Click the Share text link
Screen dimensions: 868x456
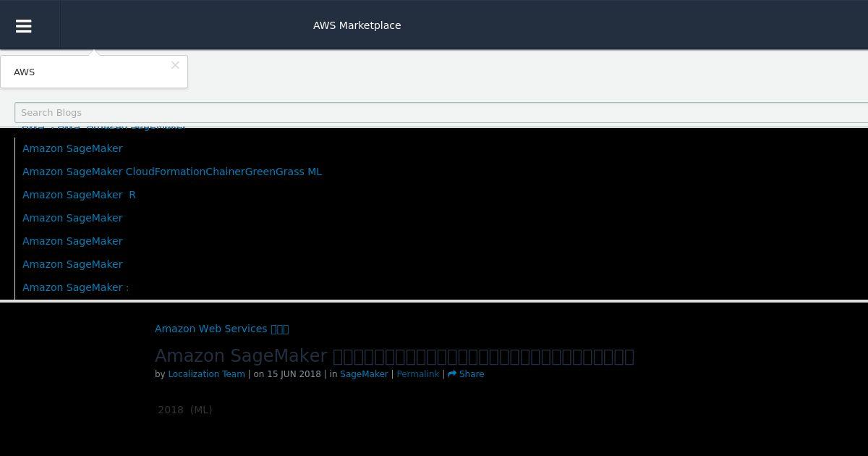coord(472,374)
